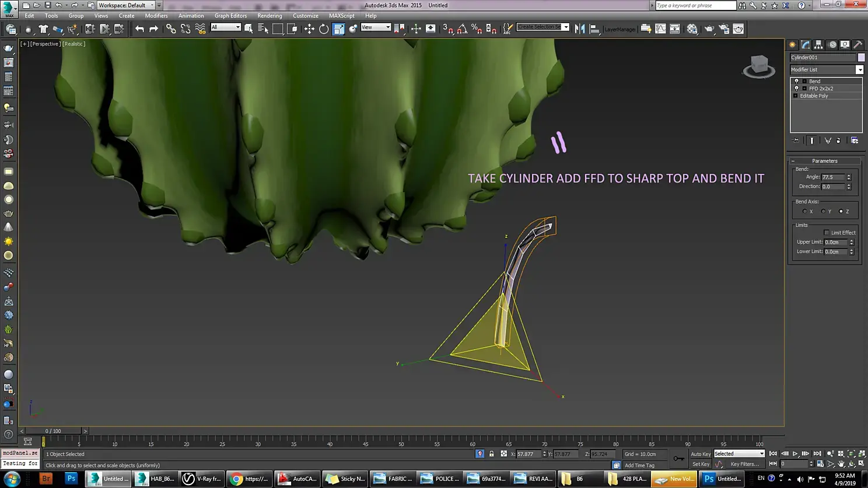Open the Rendering menu
868x488 pixels.
(269, 16)
